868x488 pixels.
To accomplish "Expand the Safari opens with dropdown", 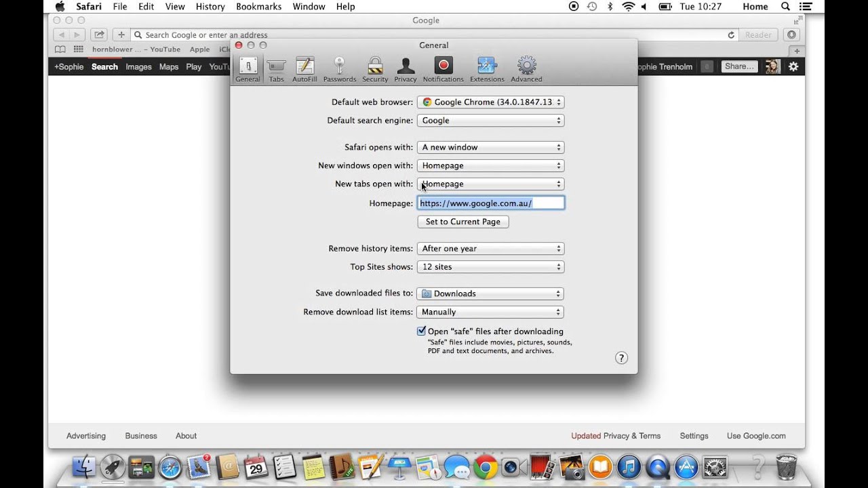I will tap(490, 147).
